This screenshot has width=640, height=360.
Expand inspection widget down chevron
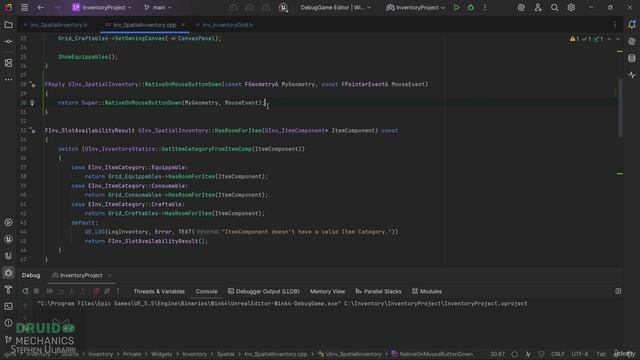click(618, 39)
